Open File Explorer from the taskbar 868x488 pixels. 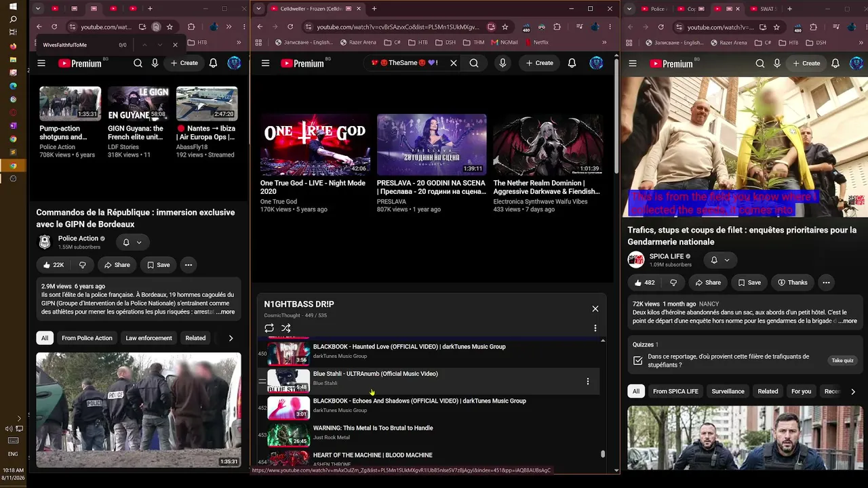13,60
